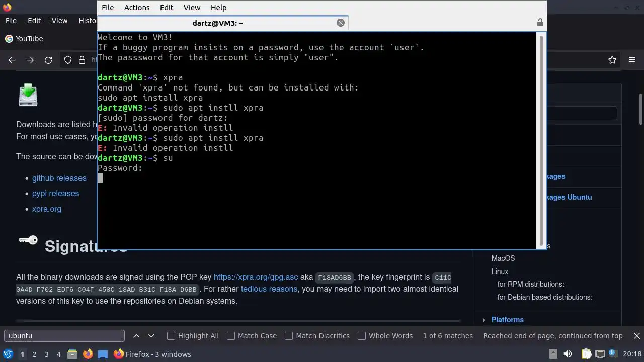
Task: Click the show desktop taskbar icon
Action: [x=103, y=354]
